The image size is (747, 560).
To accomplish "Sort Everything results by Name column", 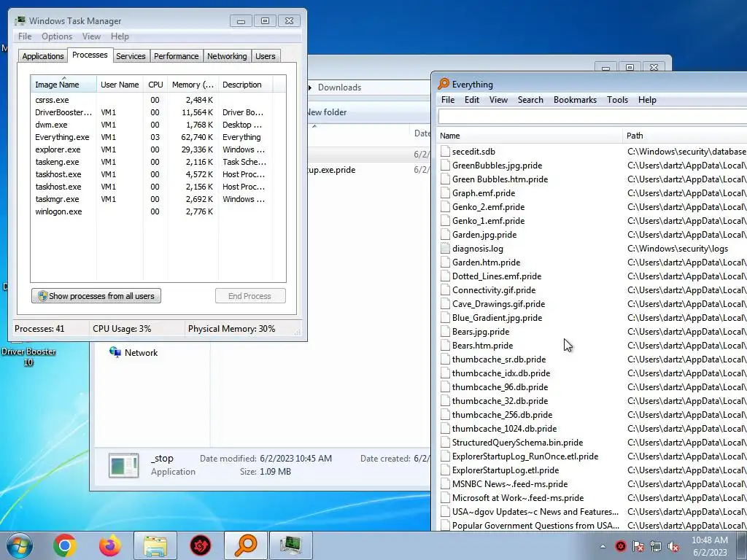I will [x=530, y=136].
